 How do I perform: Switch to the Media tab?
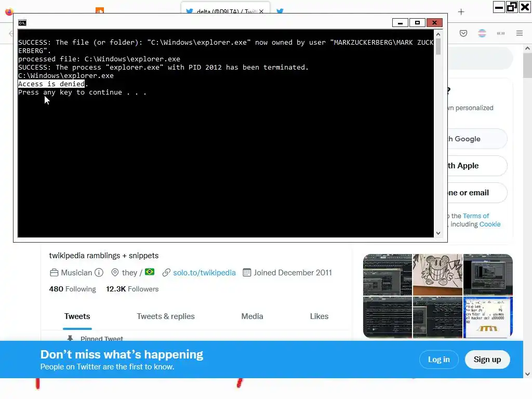pyautogui.click(x=252, y=316)
